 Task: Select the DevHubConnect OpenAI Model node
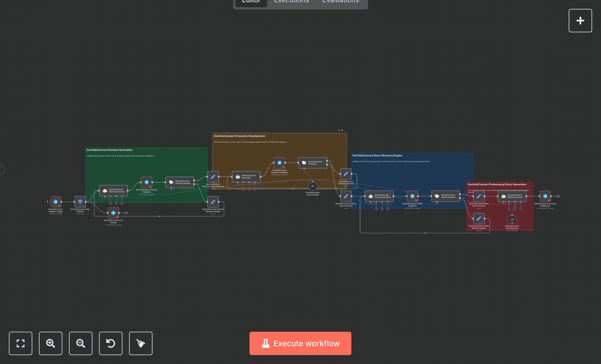(312, 186)
